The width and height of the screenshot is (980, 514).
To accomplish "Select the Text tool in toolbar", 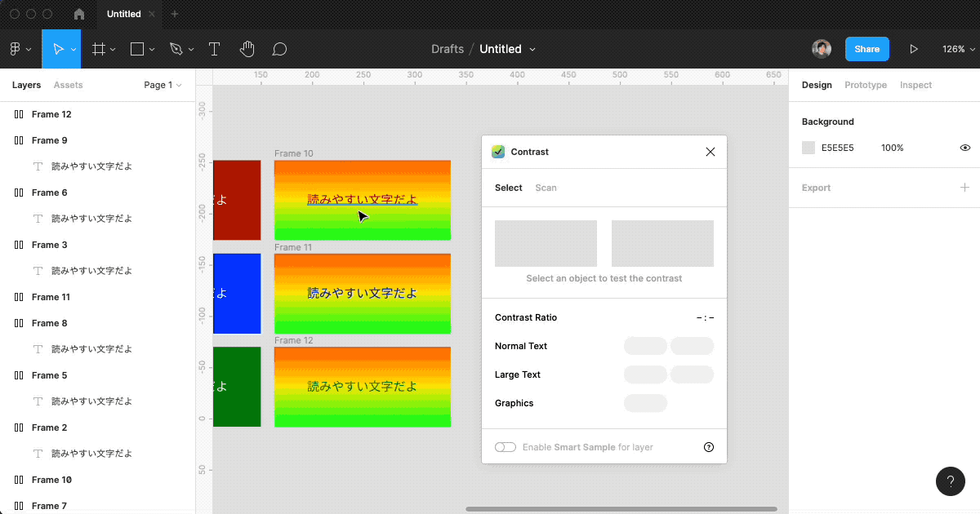I will [214, 49].
